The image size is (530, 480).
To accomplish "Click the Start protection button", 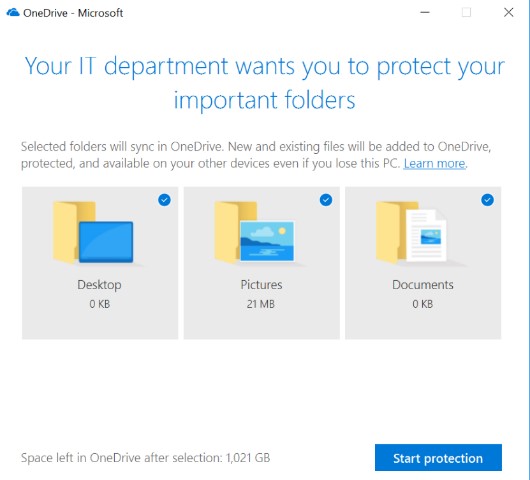I will [438, 458].
